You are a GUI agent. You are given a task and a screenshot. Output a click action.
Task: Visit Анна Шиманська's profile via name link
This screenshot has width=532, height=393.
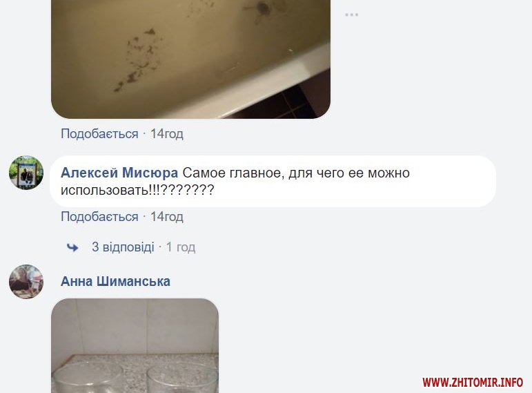[x=115, y=281]
